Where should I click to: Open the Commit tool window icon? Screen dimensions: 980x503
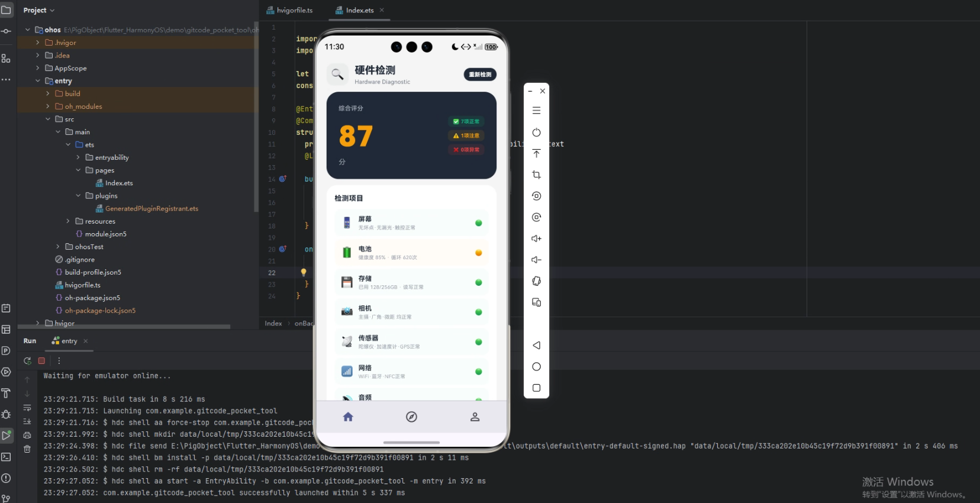6,31
